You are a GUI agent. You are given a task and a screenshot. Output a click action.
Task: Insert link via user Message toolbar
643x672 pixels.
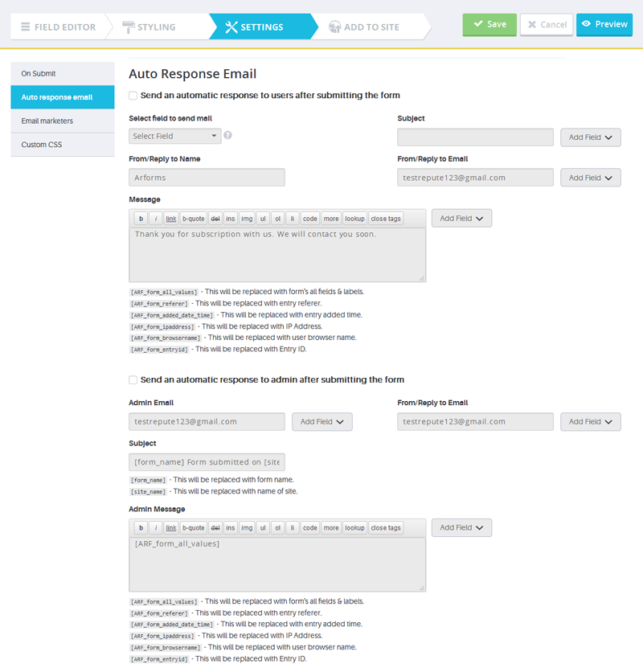(x=171, y=219)
